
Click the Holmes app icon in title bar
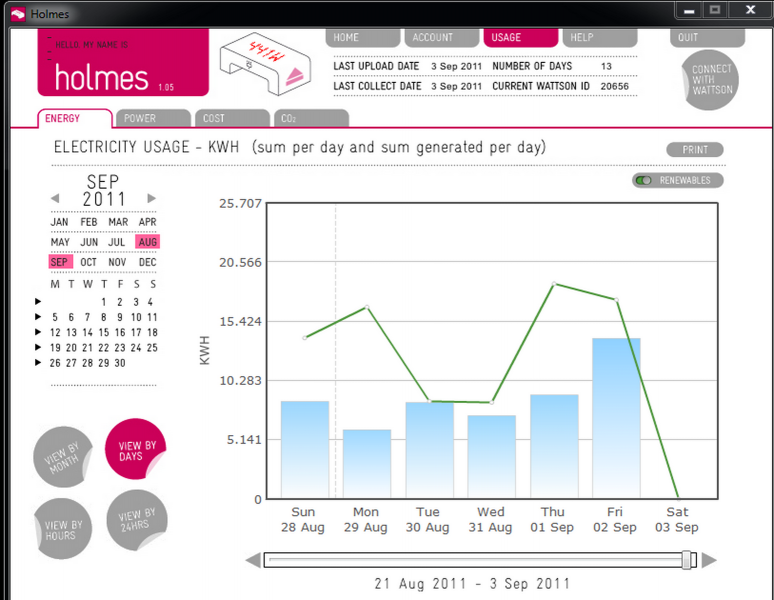pyautogui.click(x=18, y=14)
